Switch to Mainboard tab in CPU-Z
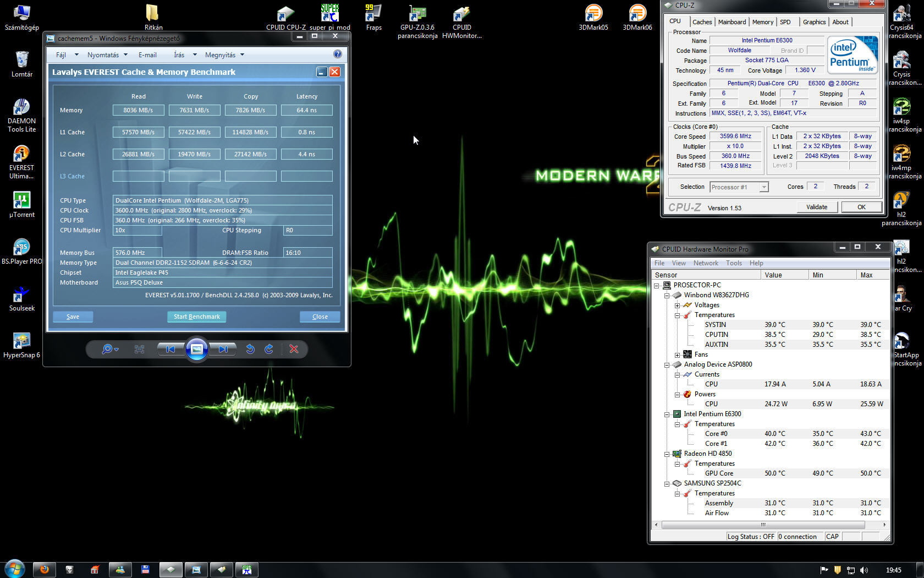924x578 pixels. 732,22
